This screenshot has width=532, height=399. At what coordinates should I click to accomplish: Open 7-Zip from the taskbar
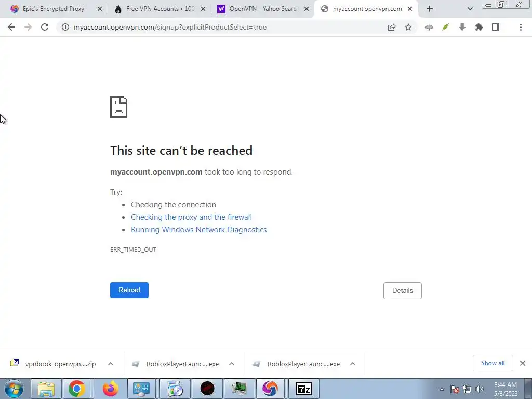pyautogui.click(x=303, y=389)
